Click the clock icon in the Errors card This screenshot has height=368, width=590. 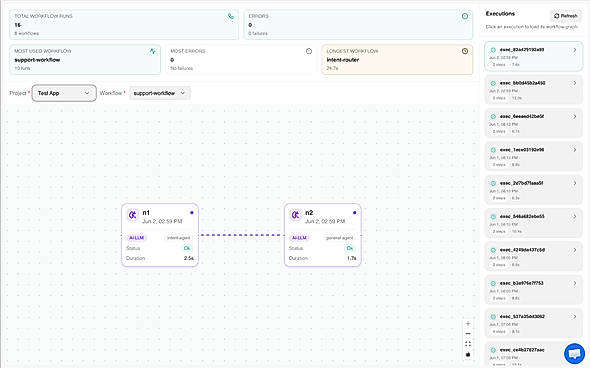tap(465, 16)
